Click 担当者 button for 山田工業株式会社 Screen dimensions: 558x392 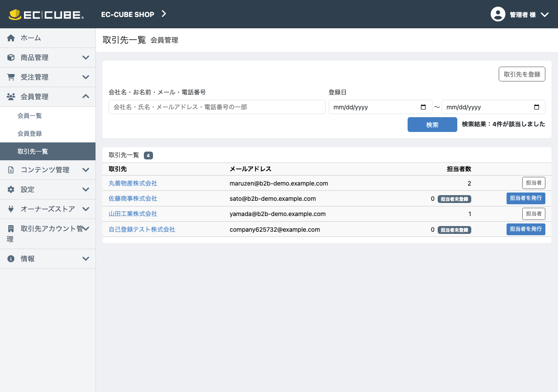tap(534, 213)
